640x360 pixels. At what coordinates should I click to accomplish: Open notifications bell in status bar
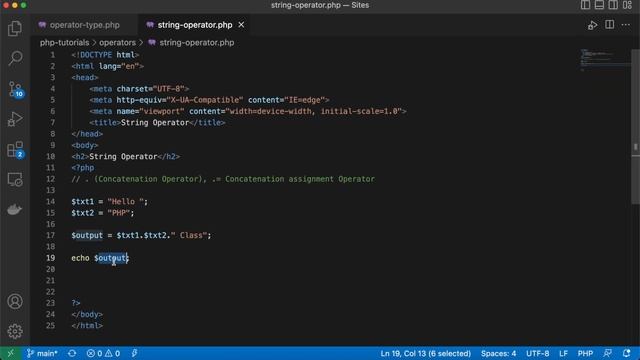point(627,353)
